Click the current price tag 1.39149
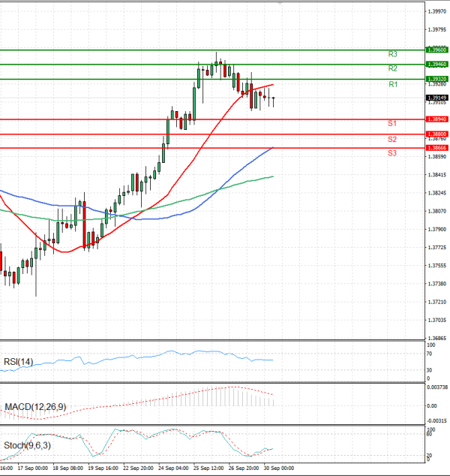The width and height of the screenshot is (450, 476). point(436,98)
